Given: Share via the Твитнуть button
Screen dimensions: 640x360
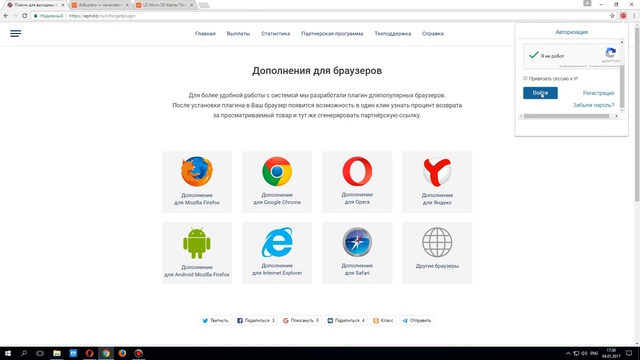Looking at the screenshot, I should (x=216, y=320).
